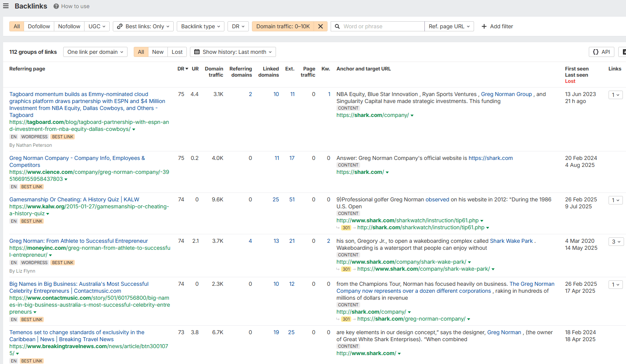Open the Gamesmanship Or Cheating KALW link
626x364 pixels.
[74, 199]
